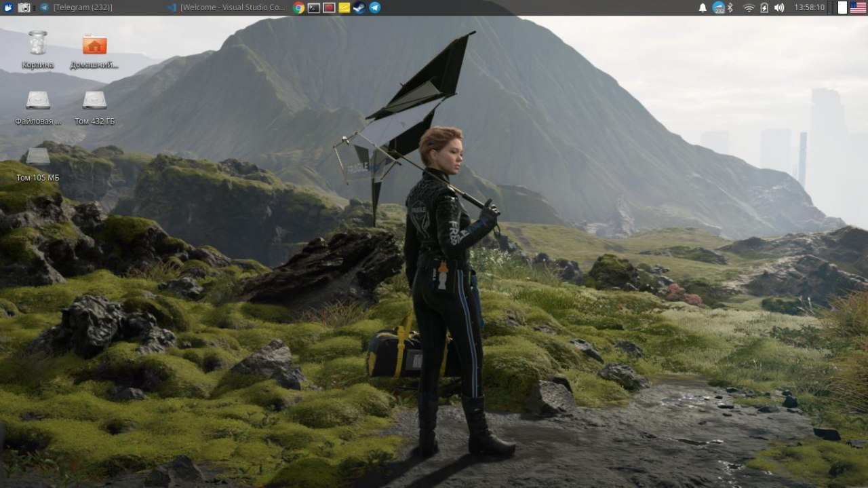Click the screenshot camera launcher icon

click(x=24, y=7)
